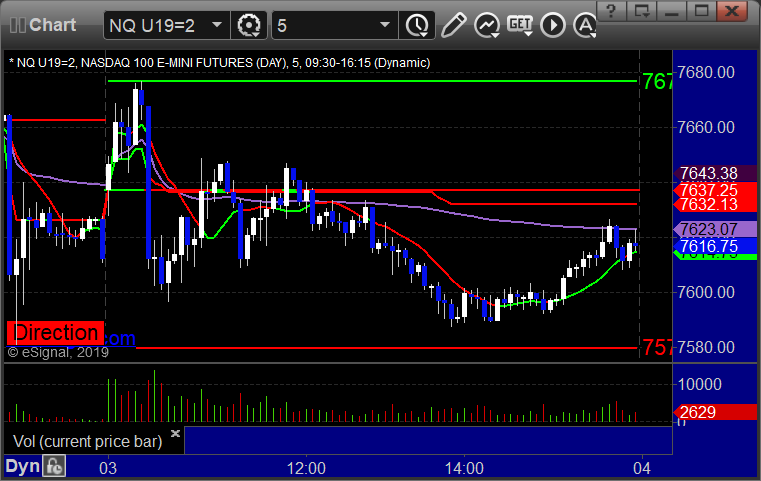The height and width of the screenshot is (481, 761).
Task: Open the studies chart-line icon
Action: pyautogui.click(x=487, y=25)
